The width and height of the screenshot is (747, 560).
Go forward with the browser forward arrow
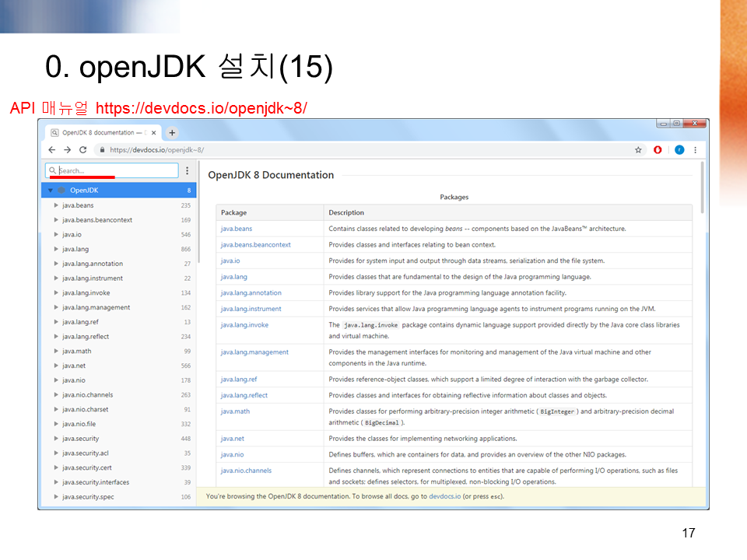point(68,150)
